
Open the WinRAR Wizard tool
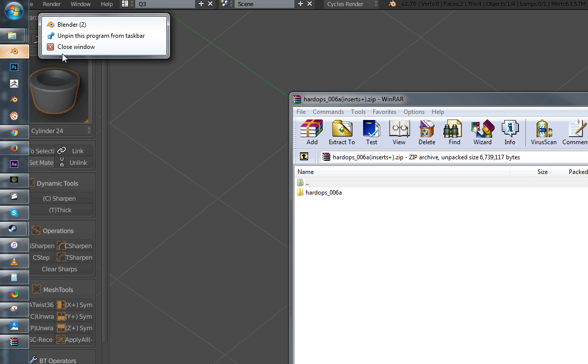point(482,132)
